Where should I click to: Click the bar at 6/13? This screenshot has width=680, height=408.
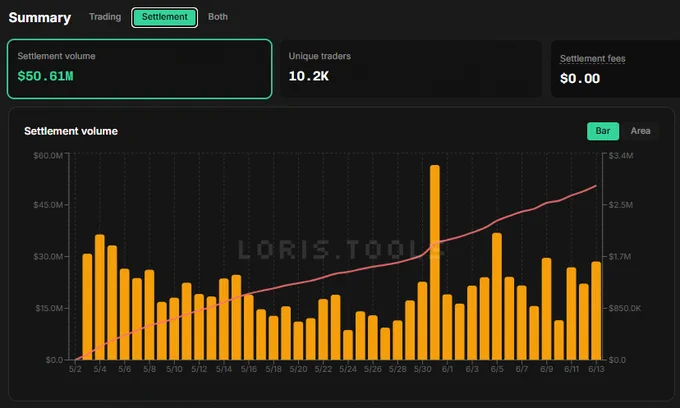596,310
